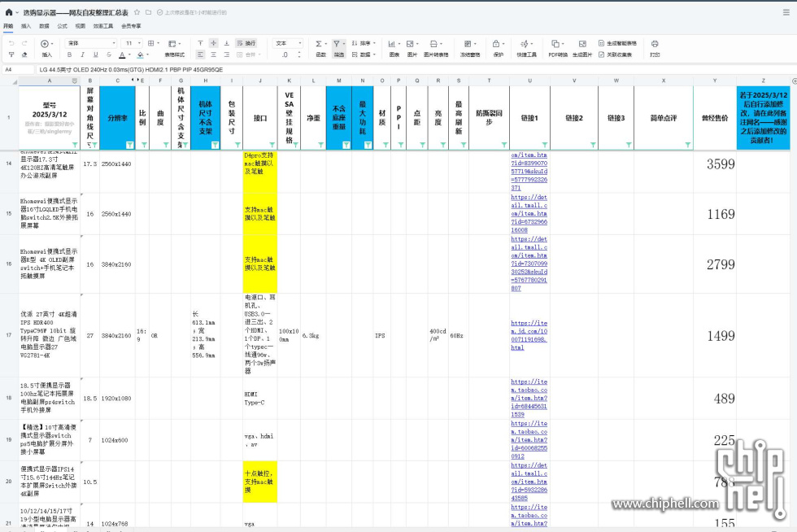The width and height of the screenshot is (797, 532).
Task: Click the 插入 plus-circle icon
Action: click(45, 44)
